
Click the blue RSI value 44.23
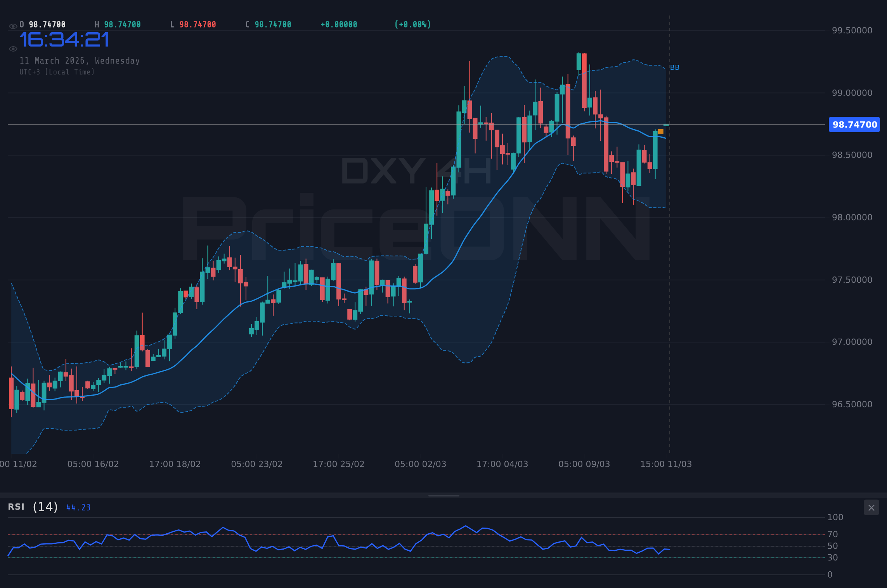pyautogui.click(x=78, y=507)
